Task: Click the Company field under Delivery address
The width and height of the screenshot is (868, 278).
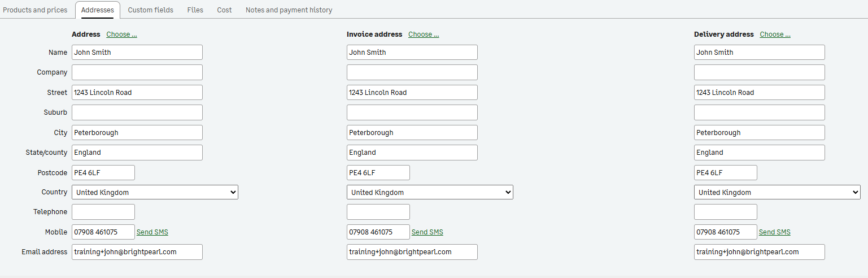Action: [760, 72]
